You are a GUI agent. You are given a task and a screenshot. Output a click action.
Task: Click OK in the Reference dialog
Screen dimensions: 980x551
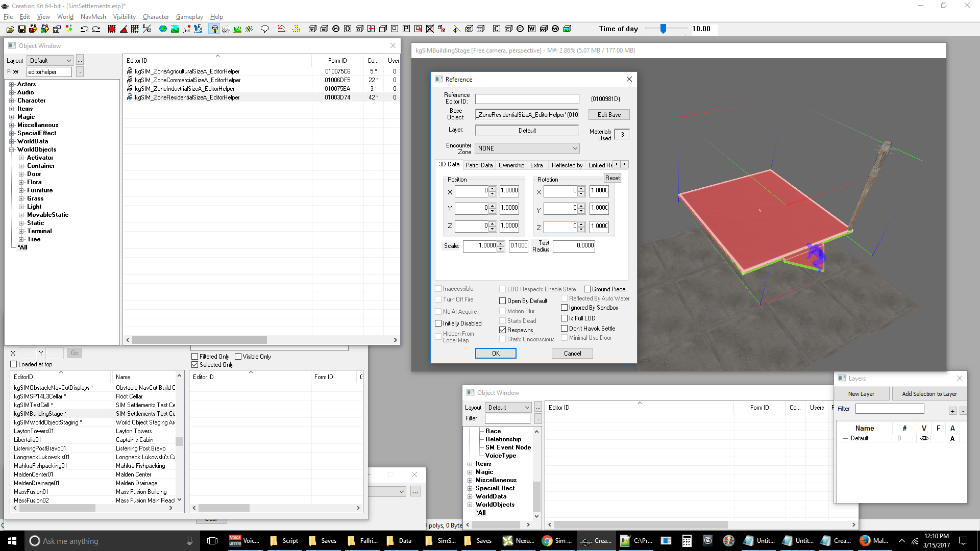tap(496, 354)
